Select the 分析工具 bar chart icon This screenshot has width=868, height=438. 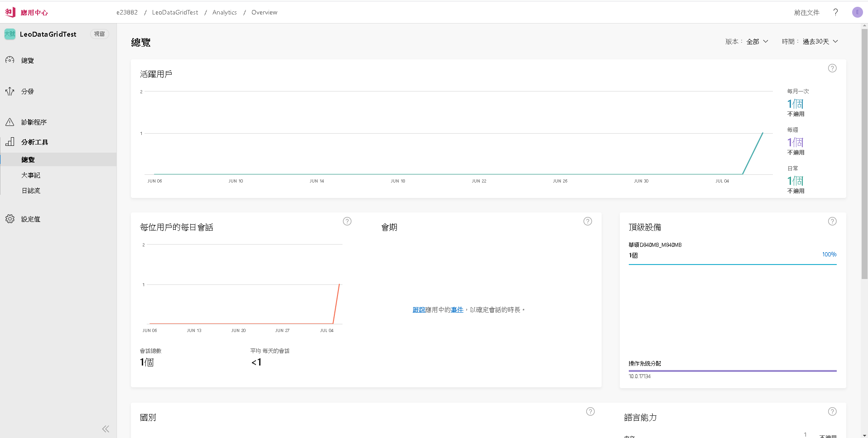pos(10,142)
